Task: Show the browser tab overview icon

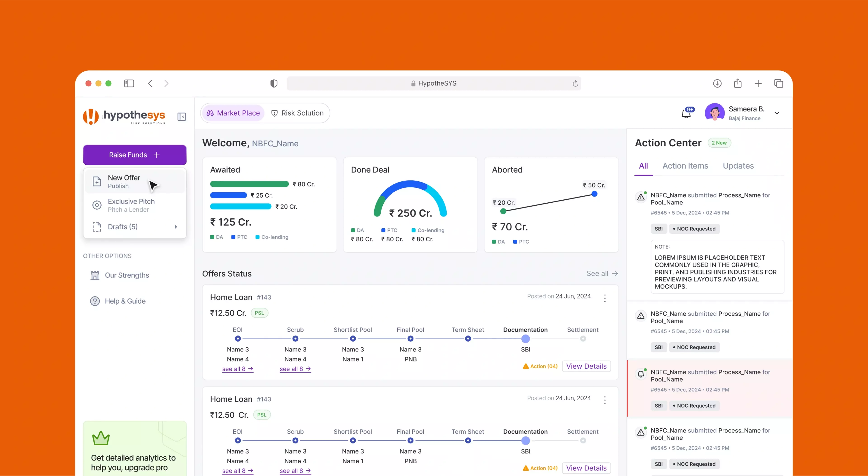Action: pyautogui.click(x=779, y=83)
